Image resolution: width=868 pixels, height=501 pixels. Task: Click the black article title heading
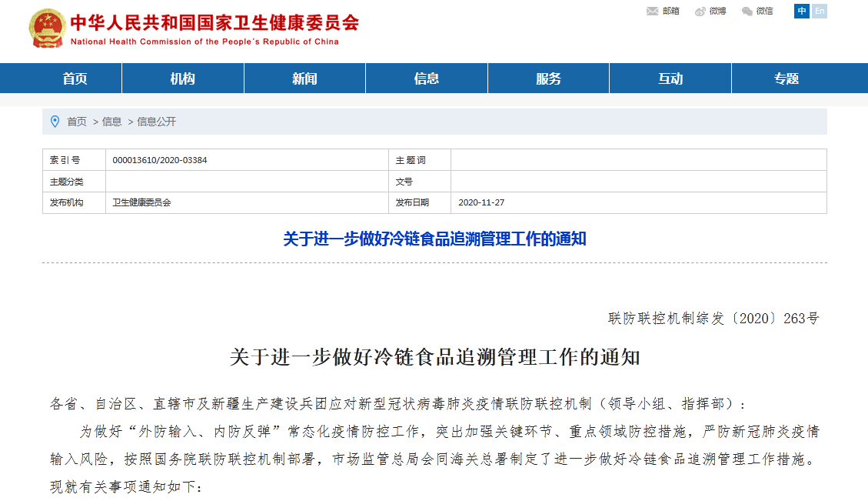tap(434, 357)
